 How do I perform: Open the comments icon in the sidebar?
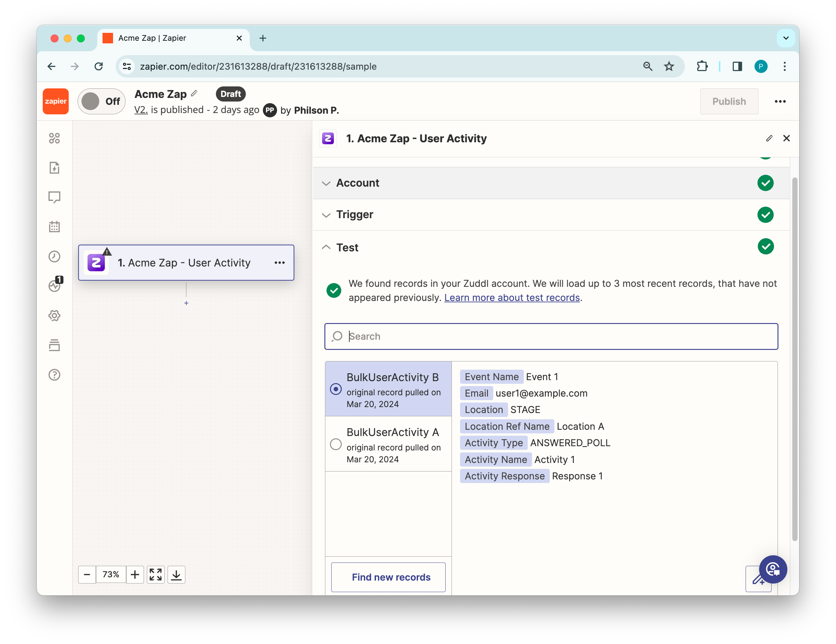(x=54, y=197)
